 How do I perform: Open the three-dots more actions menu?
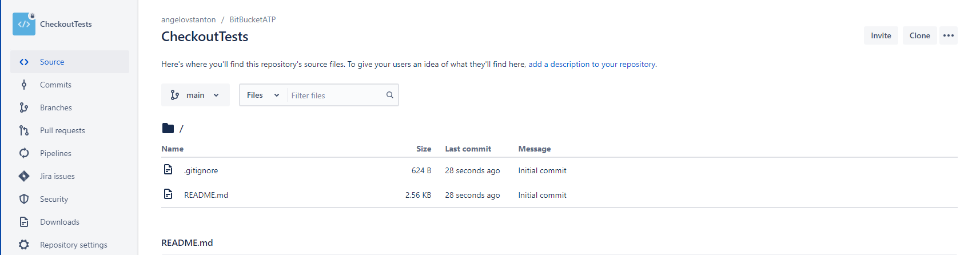tap(949, 35)
